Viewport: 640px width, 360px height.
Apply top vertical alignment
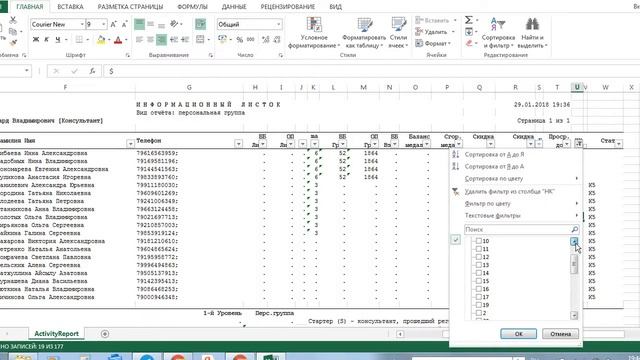tap(140, 24)
